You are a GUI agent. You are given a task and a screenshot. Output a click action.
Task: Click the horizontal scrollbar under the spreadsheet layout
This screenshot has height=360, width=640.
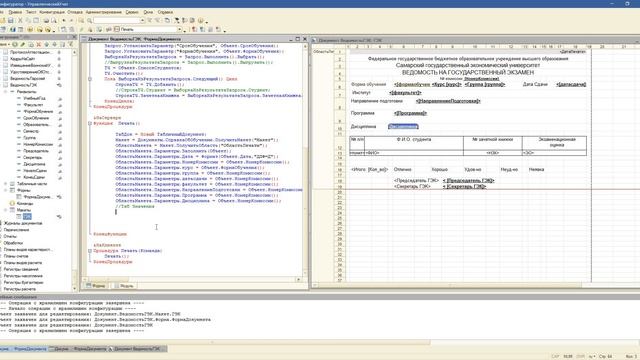point(450,285)
